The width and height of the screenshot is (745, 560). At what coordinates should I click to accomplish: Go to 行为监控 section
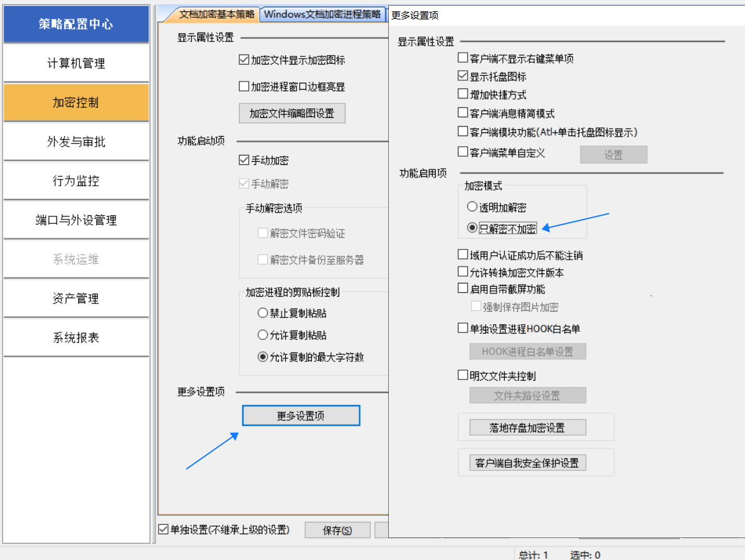(76, 181)
